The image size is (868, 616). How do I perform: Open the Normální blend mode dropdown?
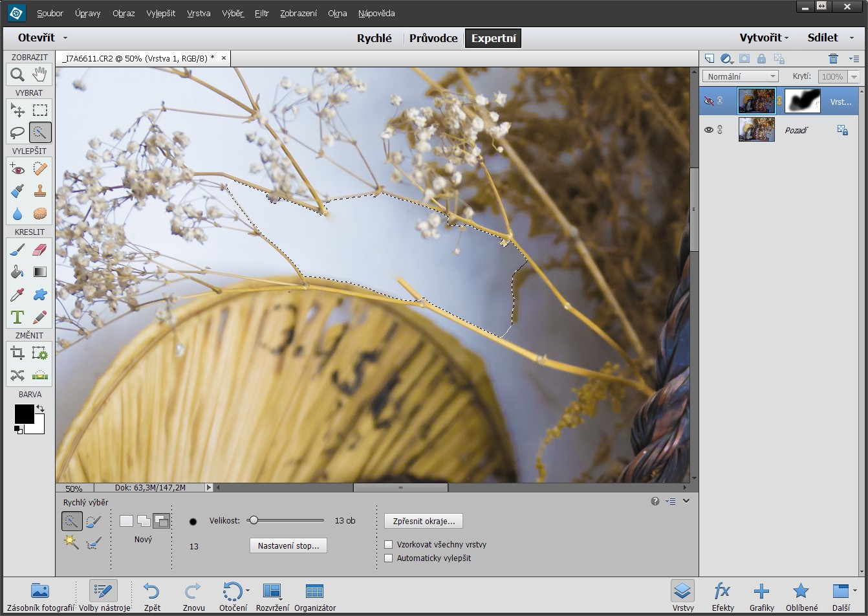tap(740, 76)
